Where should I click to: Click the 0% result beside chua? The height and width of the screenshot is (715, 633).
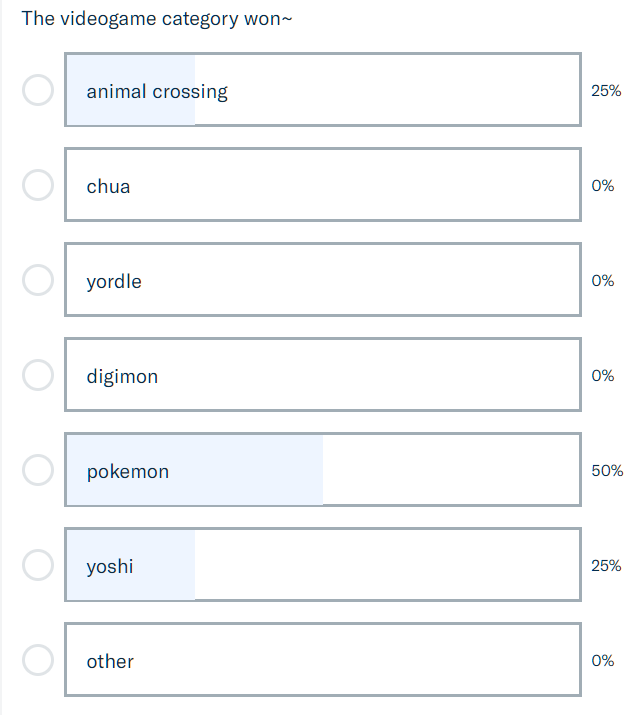coord(603,186)
